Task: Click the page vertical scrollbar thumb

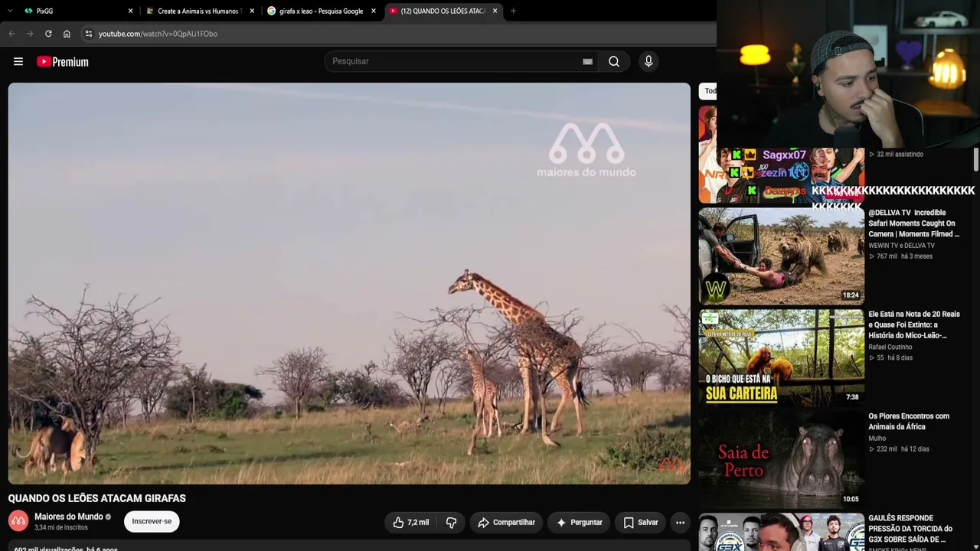Action: pyautogui.click(x=976, y=159)
